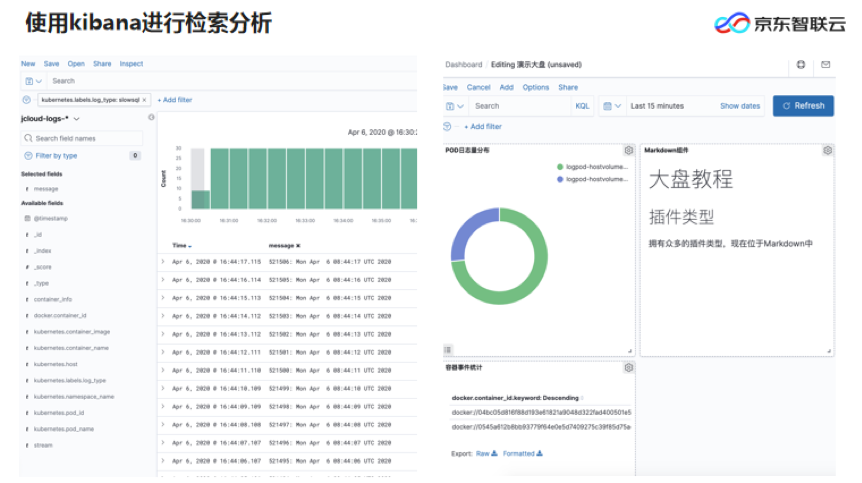Select the selected field message
862x483 pixels.
coord(46,188)
